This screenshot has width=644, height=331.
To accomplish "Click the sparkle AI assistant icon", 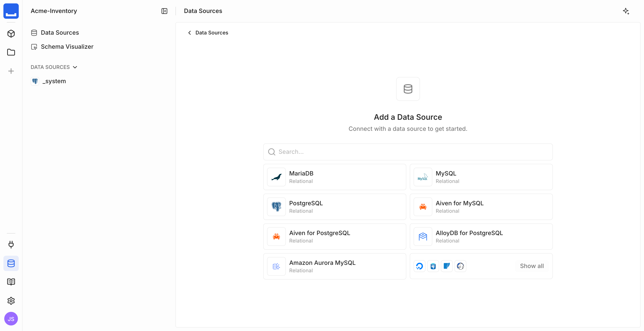I will click(x=626, y=11).
